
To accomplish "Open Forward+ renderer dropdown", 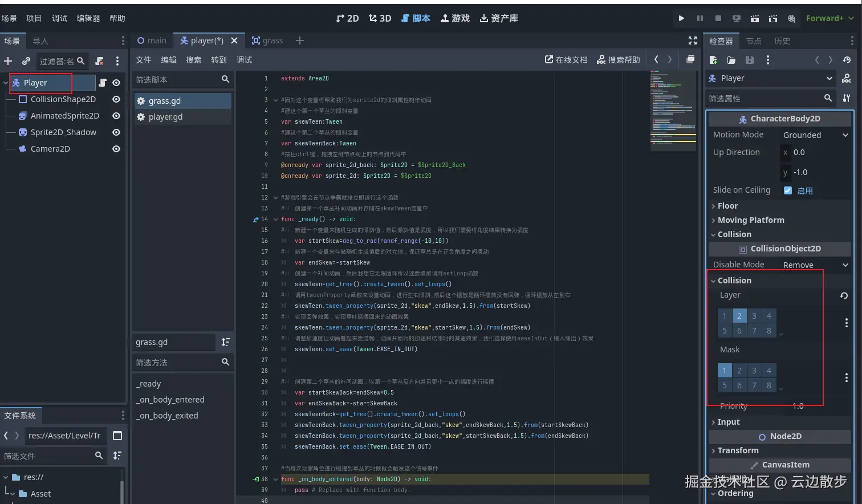I will click(830, 18).
